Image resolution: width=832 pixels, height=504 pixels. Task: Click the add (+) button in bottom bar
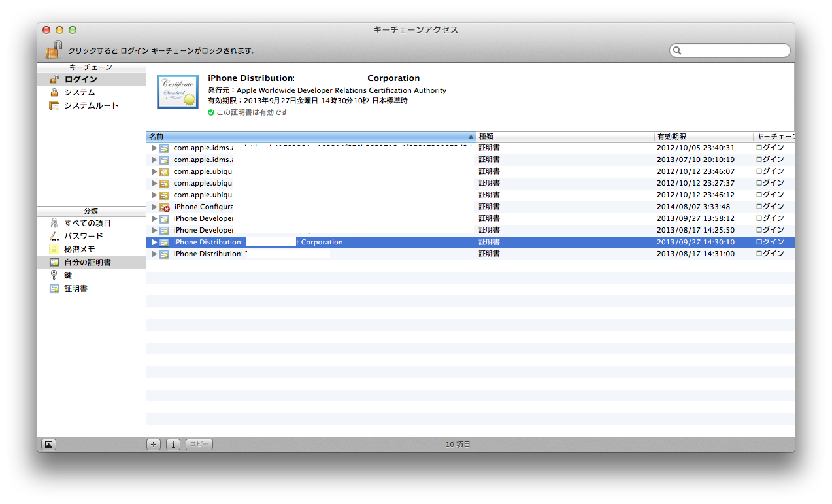click(154, 445)
